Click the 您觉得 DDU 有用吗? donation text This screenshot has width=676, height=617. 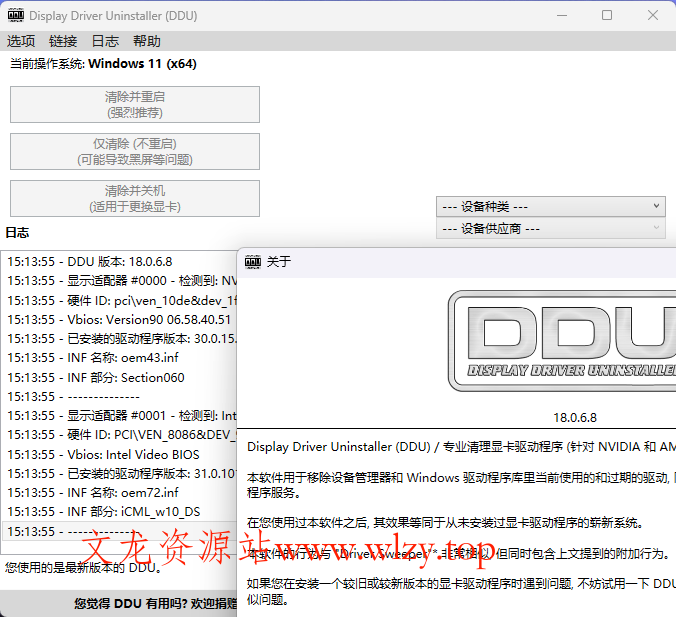[155, 604]
